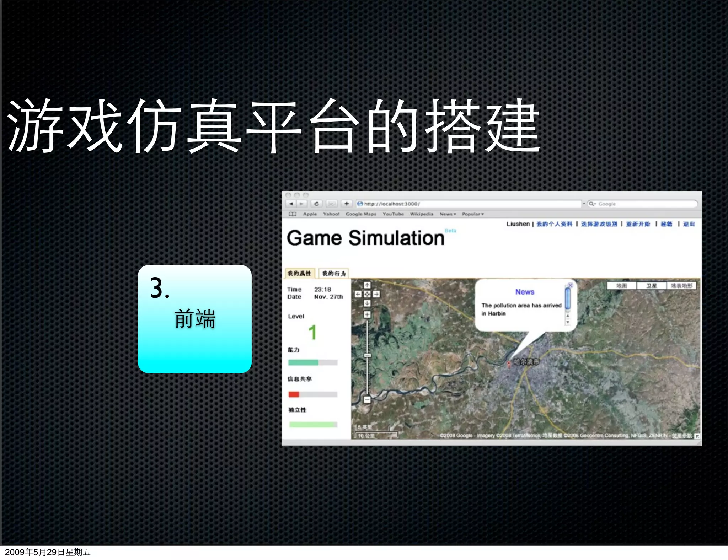Click the map zoom out minus
The image size is (728, 560).
pyautogui.click(x=367, y=400)
